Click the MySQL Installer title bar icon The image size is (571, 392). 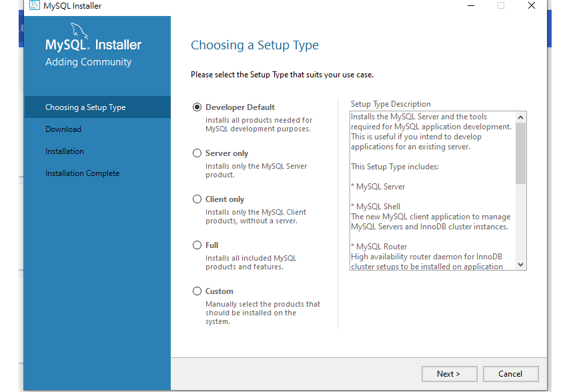pyautogui.click(x=35, y=5)
